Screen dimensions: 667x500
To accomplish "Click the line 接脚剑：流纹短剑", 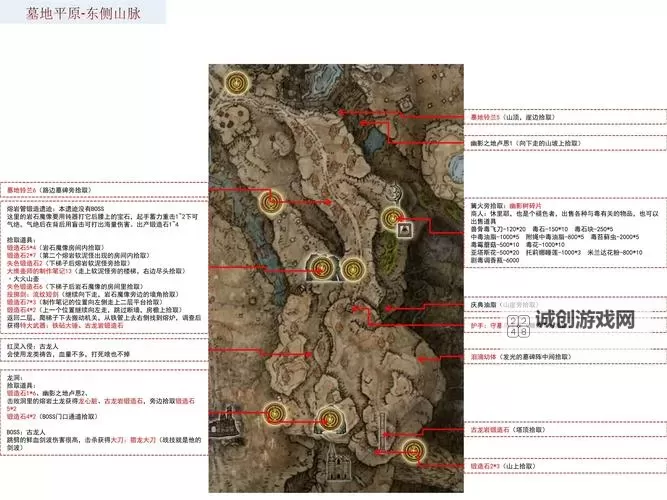I will coord(91,294).
